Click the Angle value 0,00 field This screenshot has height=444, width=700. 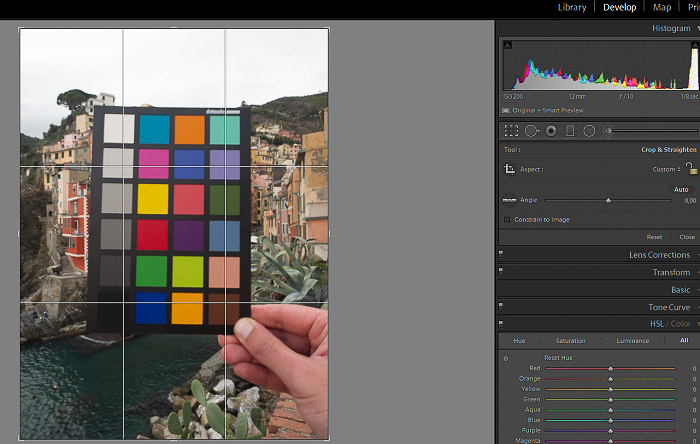[690, 200]
